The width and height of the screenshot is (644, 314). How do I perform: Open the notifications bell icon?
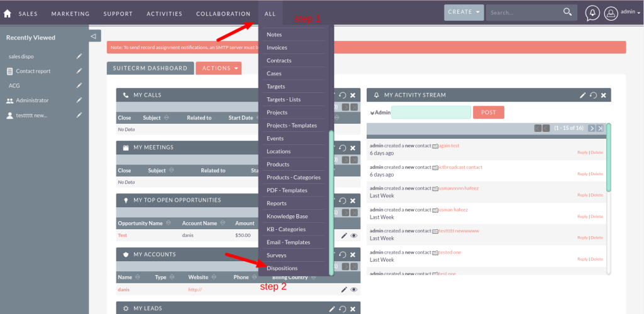coord(592,13)
